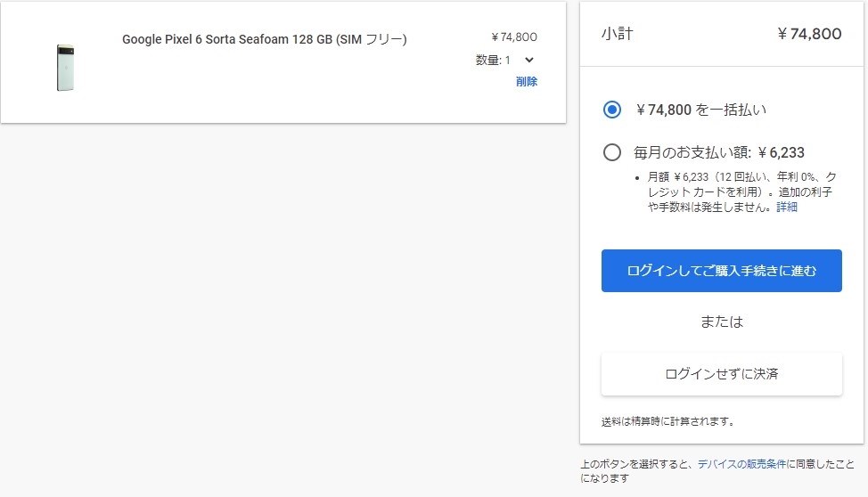Click the Google Pixel 6 Sorta Seafoam title

(265, 39)
